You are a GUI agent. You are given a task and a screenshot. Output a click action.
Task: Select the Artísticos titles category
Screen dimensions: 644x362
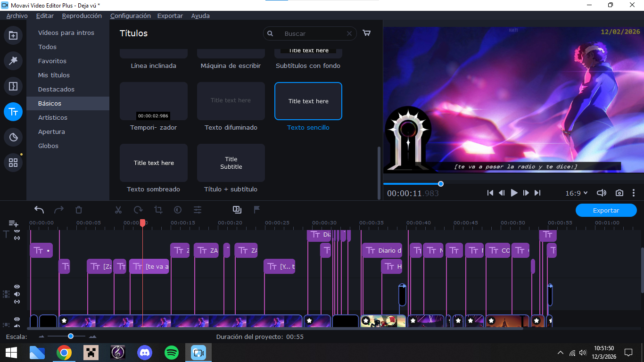coord(53,117)
